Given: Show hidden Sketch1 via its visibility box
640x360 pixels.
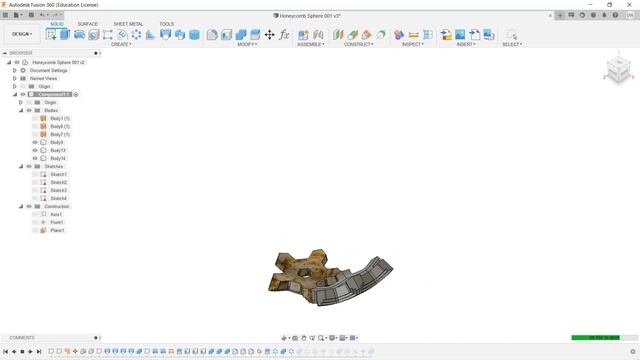Looking at the screenshot, I should [35, 174].
